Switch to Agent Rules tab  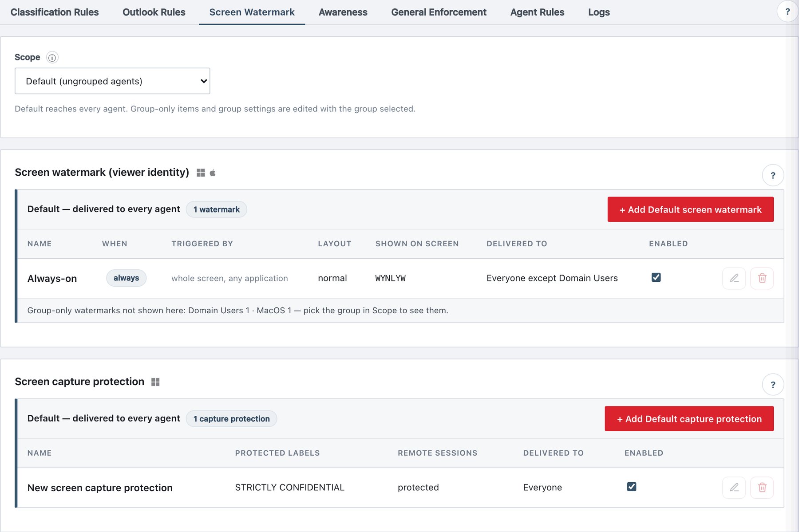[x=537, y=12]
